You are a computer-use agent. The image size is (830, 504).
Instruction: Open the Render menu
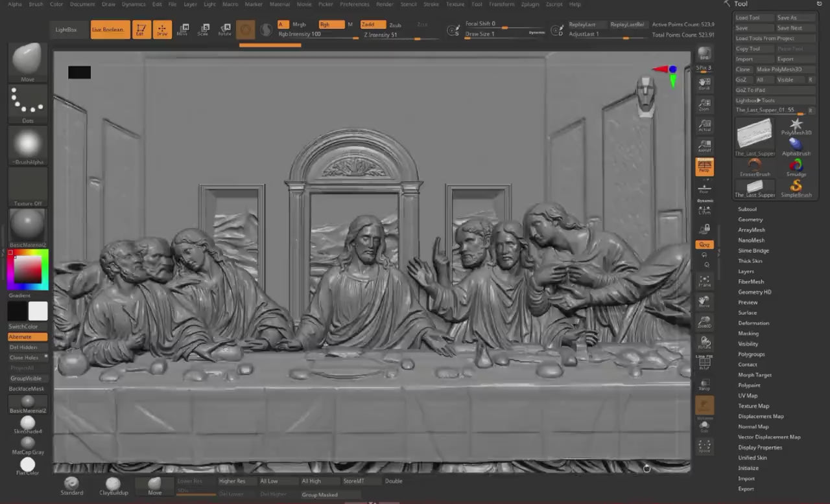click(385, 4)
